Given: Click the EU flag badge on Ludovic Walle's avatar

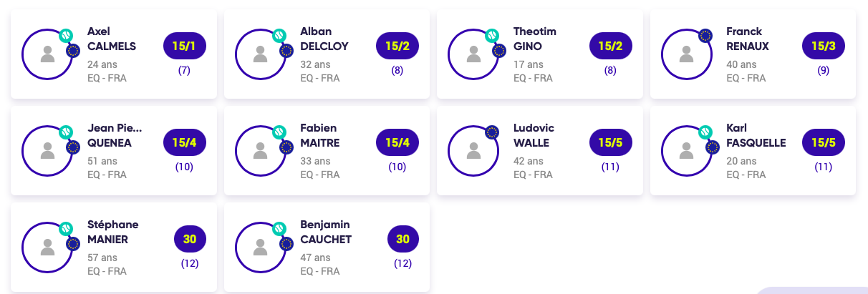Looking at the screenshot, I should tap(492, 132).
